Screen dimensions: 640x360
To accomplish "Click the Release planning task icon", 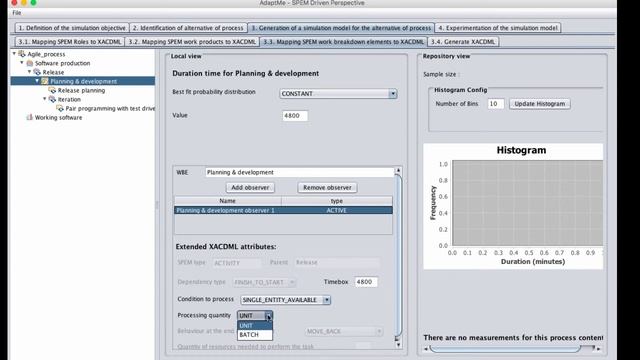I will 52,90.
